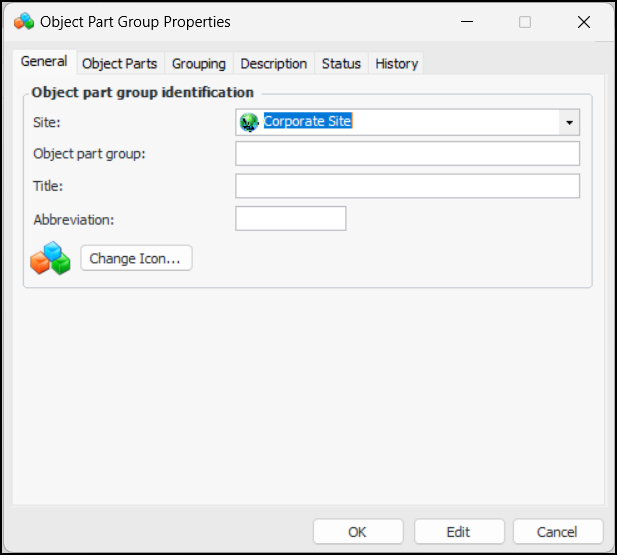Click the Title: label
Image resolution: width=617 pixels, height=555 pixels.
(x=48, y=186)
